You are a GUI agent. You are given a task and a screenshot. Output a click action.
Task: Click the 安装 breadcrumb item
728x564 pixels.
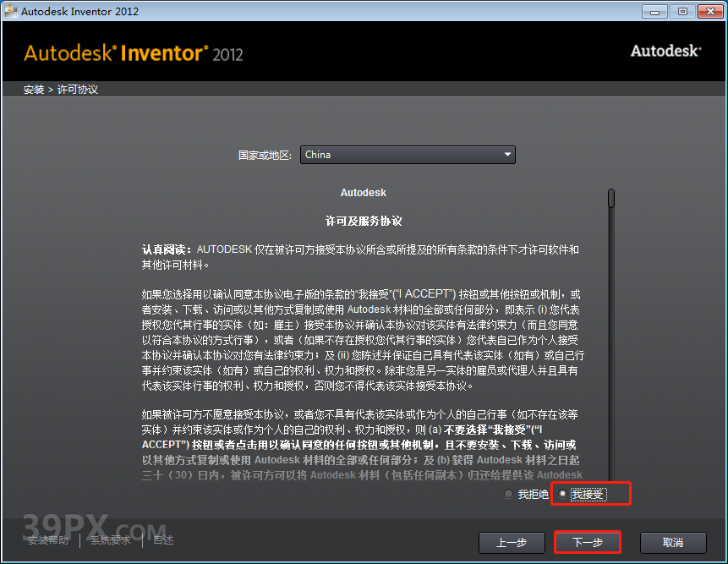(x=33, y=89)
